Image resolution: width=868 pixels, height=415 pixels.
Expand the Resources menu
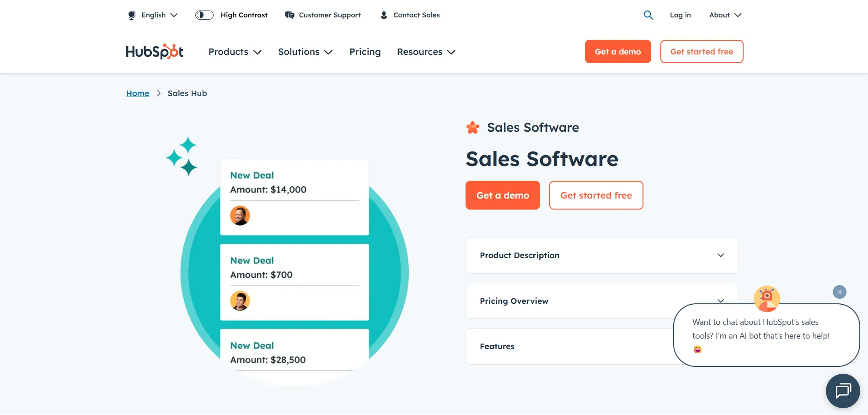pos(426,52)
